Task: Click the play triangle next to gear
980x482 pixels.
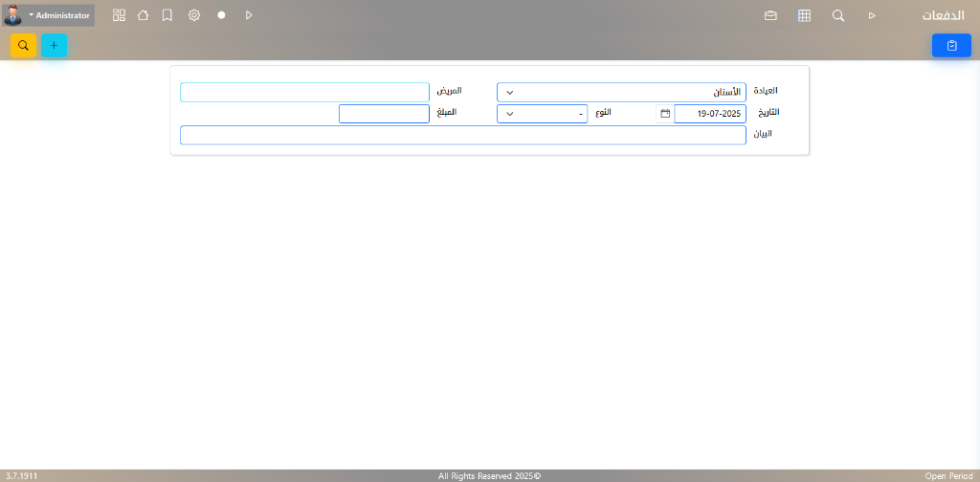Action: tap(249, 15)
